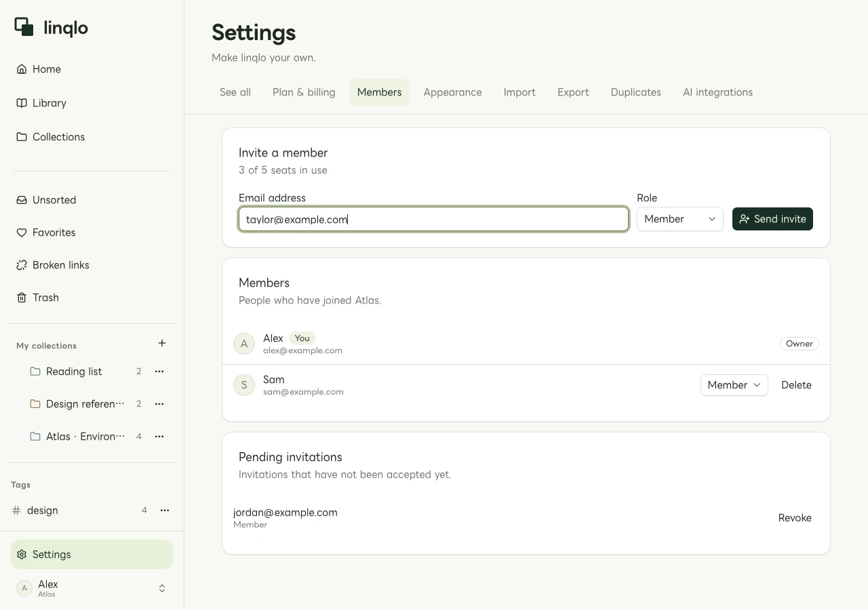Screen dimensions: 868x610
Task: Click the My collections heading
Action: tap(46, 346)
